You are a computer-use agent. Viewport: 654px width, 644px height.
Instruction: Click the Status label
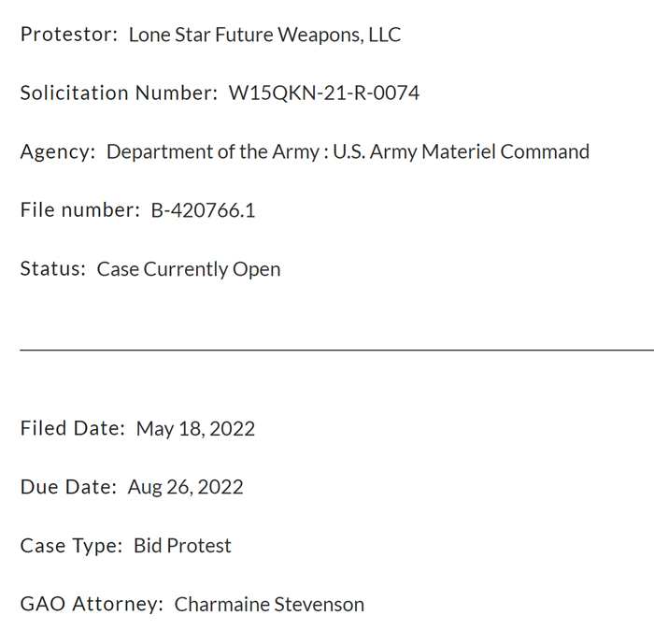click(53, 269)
